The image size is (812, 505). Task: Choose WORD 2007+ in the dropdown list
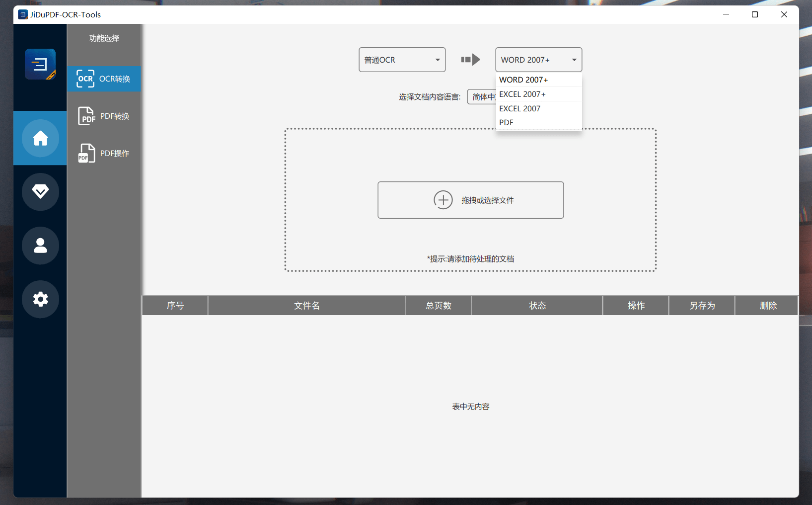pos(523,80)
